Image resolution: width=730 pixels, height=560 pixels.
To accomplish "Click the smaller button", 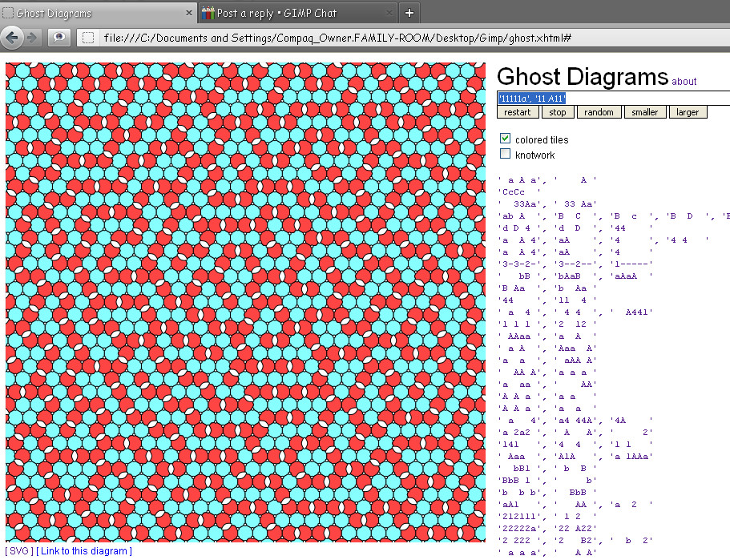I will pyautogui.click(x=645, y=112).
